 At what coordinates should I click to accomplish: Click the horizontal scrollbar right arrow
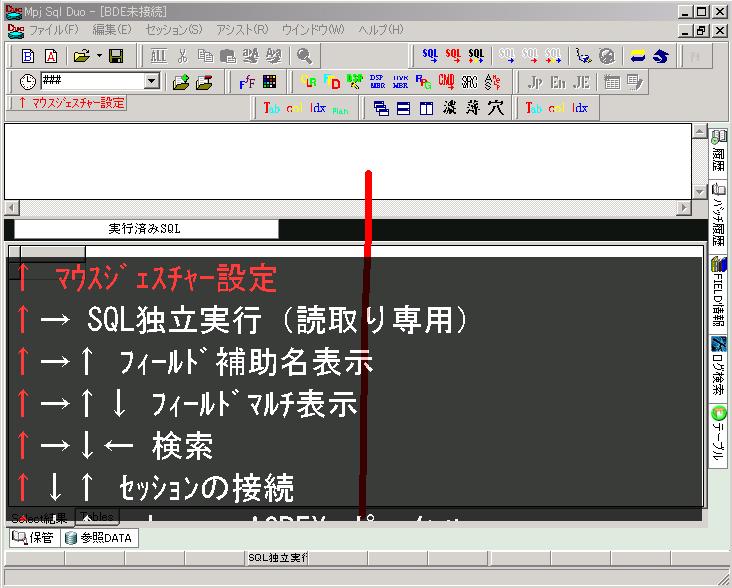684,207
